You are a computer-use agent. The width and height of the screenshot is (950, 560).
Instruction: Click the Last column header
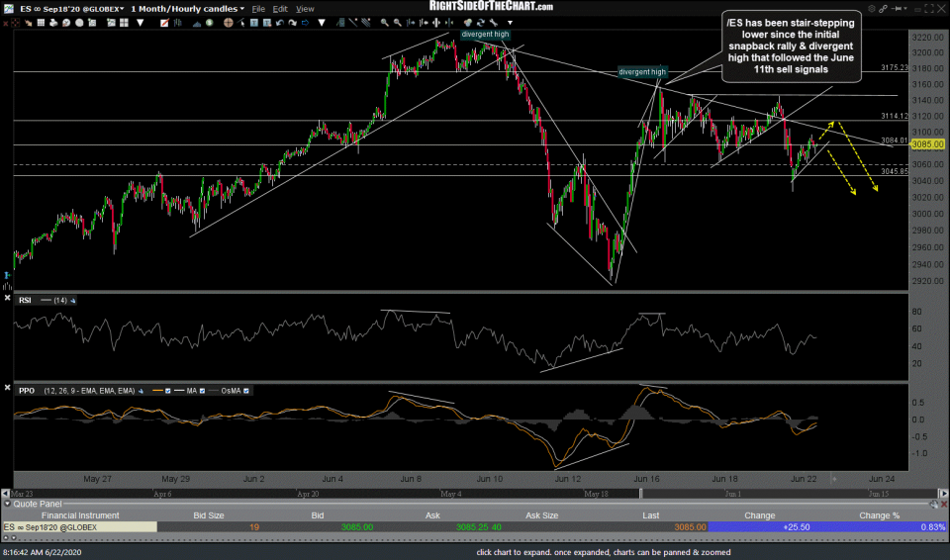[x=651, y=515]
